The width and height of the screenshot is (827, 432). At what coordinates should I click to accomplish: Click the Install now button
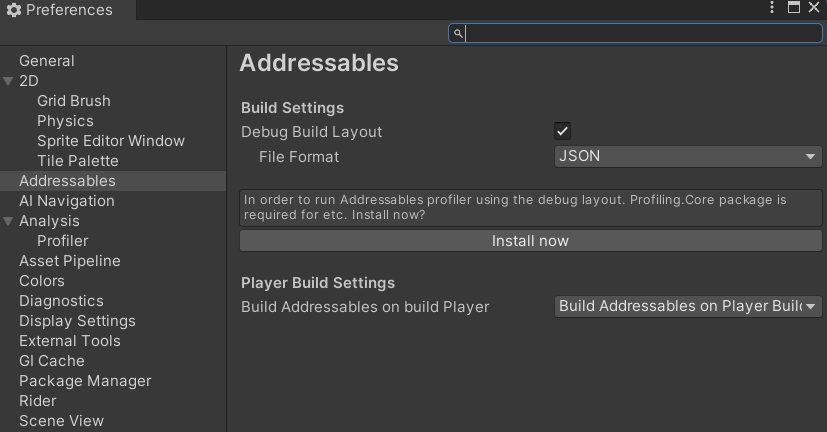[531, 241]
